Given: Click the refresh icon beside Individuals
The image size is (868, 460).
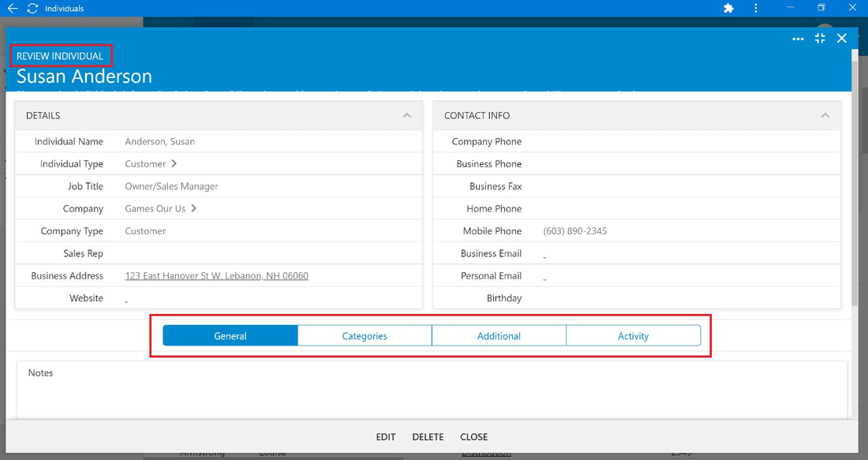Looking at the screenshot, I should coord(32,9).
